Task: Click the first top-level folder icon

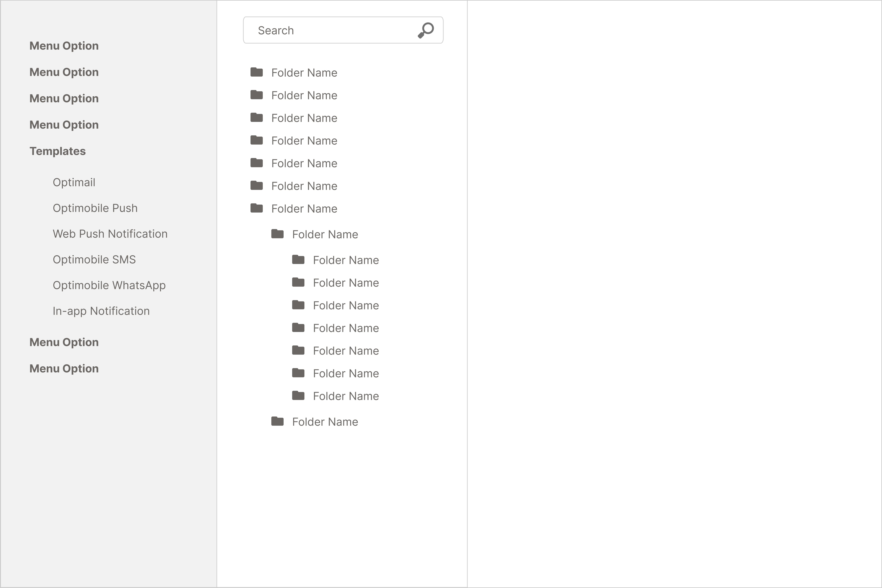Action: point(256,72)
